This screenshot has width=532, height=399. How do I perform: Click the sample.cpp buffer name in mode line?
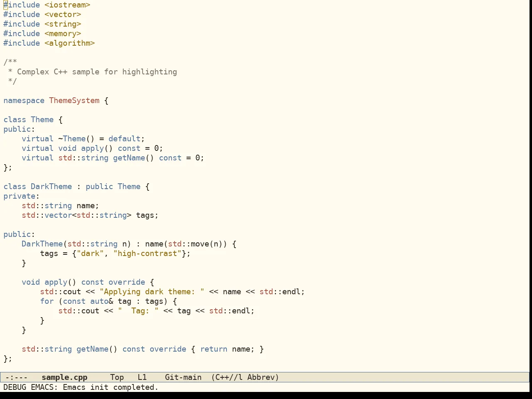click(x=64, y=377)
